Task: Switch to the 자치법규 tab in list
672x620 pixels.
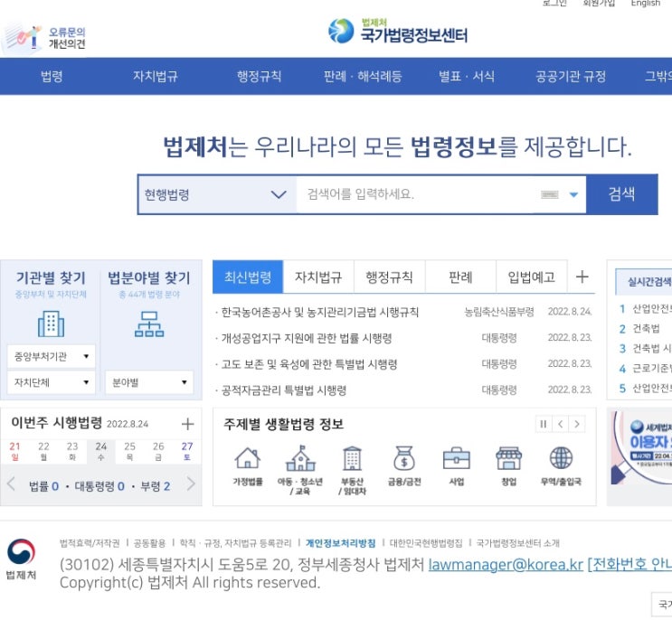Action: pyautogui.click(x=318, y=277)
